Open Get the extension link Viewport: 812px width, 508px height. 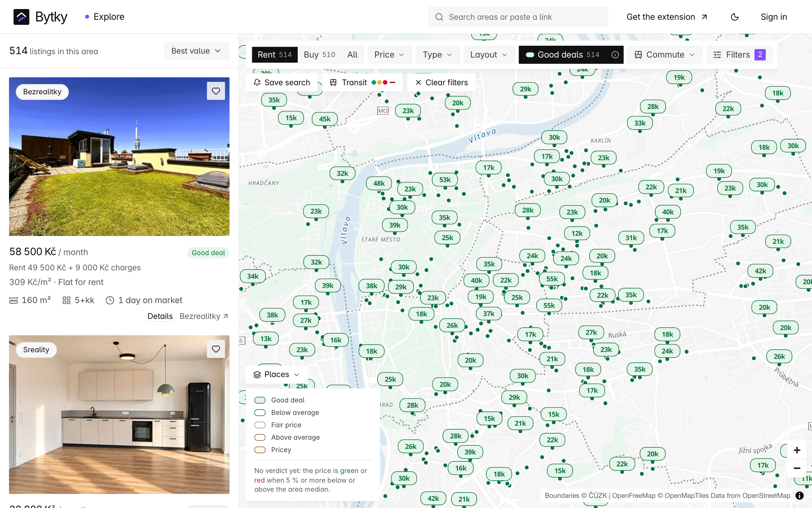(x=667, y=17)
